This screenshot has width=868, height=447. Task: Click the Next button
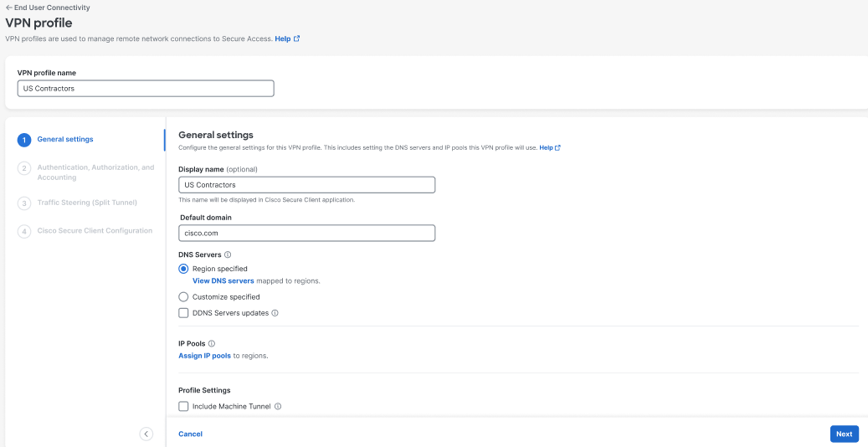pyautogui.click(x=845, y=434)
